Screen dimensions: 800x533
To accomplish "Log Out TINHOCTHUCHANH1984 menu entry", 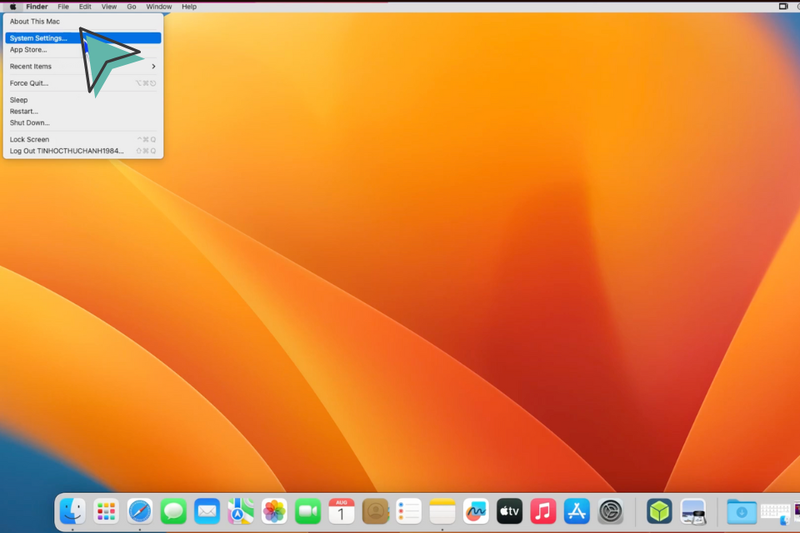I will tap(83, 151).
